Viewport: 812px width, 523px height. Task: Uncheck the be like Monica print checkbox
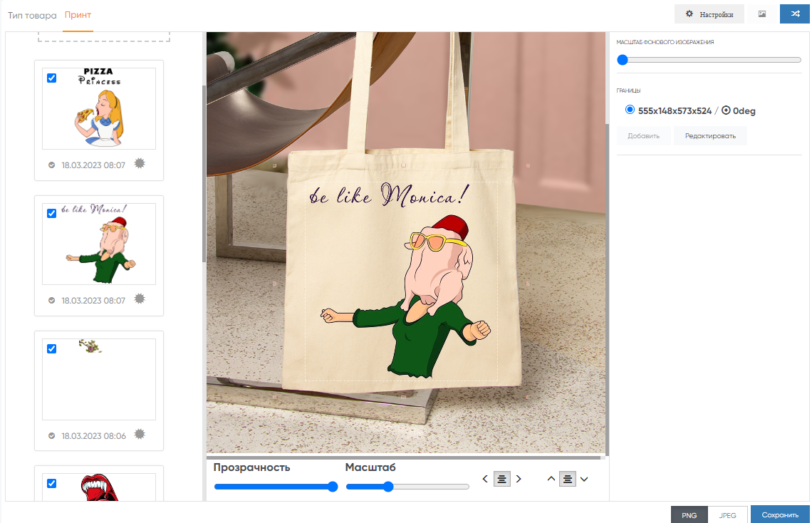[52, 213]
